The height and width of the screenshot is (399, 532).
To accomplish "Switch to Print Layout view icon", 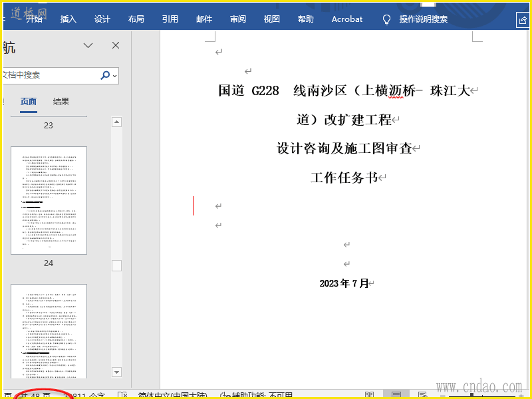I will (x=396, y=395).
